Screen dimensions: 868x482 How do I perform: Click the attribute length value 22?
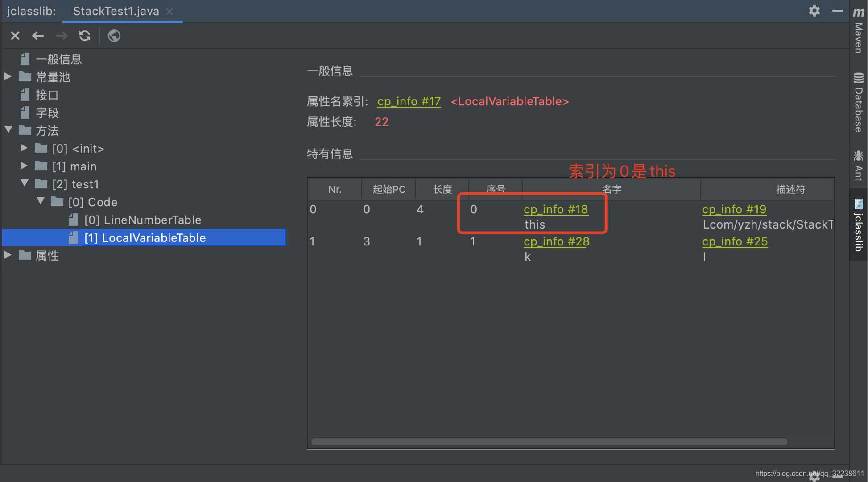pyautogui.click(x=382, y=122)
